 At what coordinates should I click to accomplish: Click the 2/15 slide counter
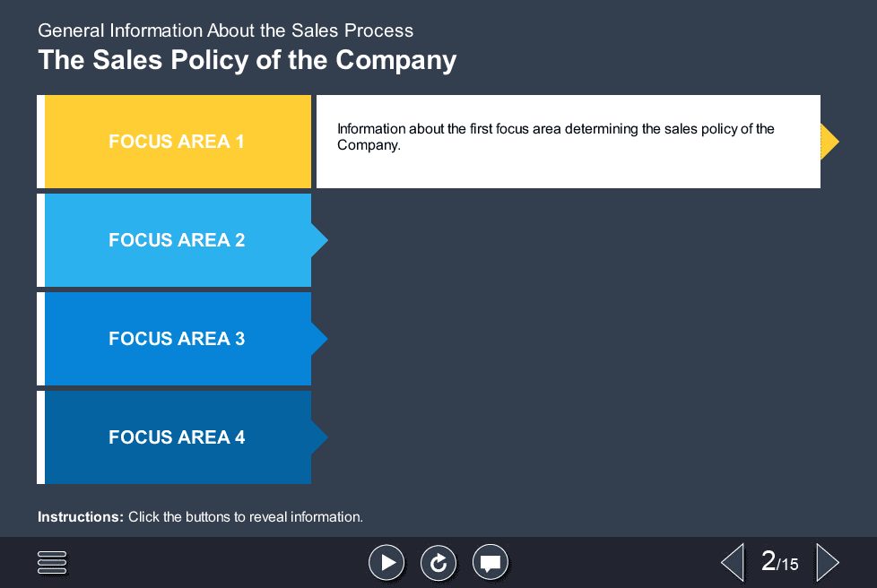coord(778,562)
